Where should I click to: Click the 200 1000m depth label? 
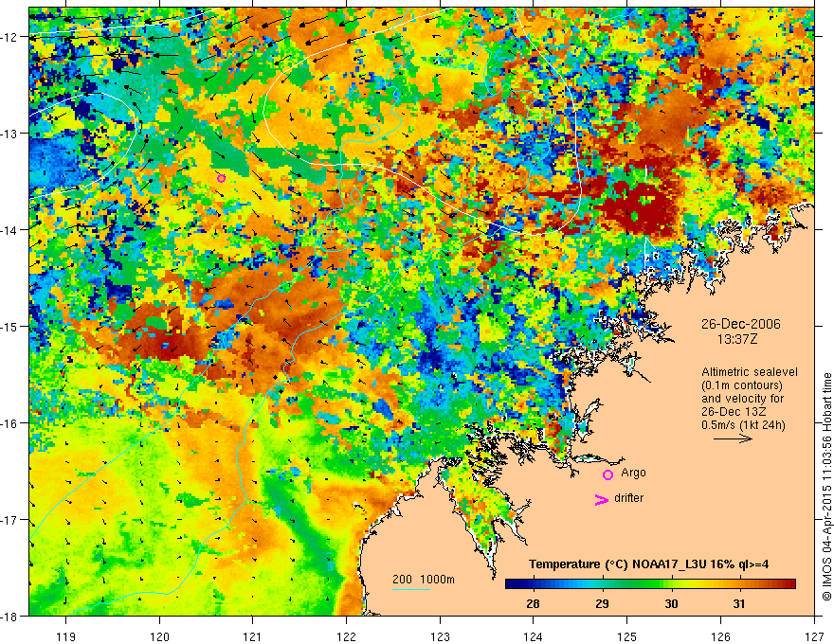tap(424, 580)
